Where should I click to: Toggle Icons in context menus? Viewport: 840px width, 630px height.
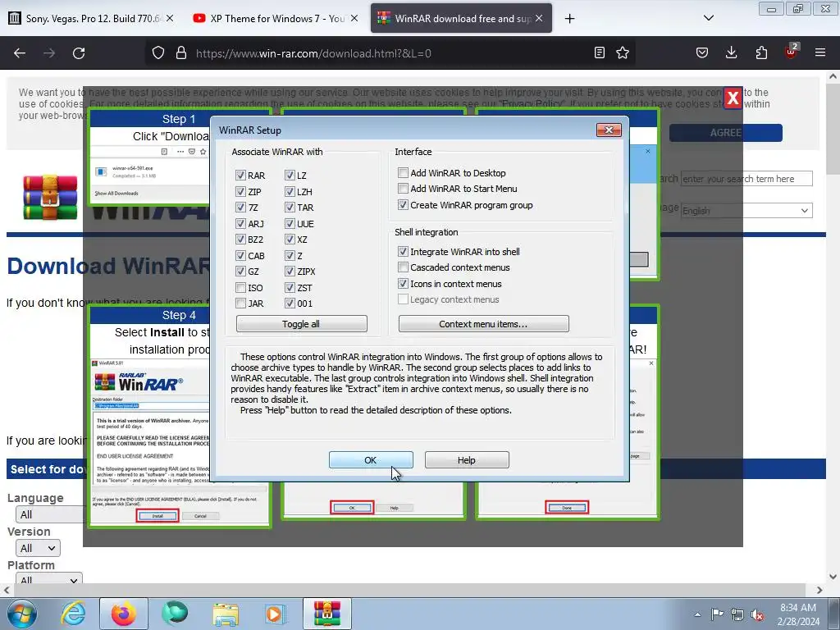pyautogui.click(x=403, y=283)
